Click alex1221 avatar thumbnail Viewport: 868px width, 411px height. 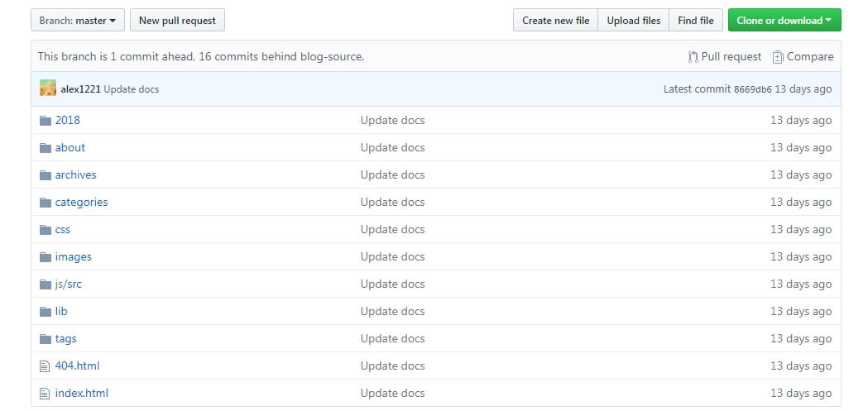(x=48, y=88)
